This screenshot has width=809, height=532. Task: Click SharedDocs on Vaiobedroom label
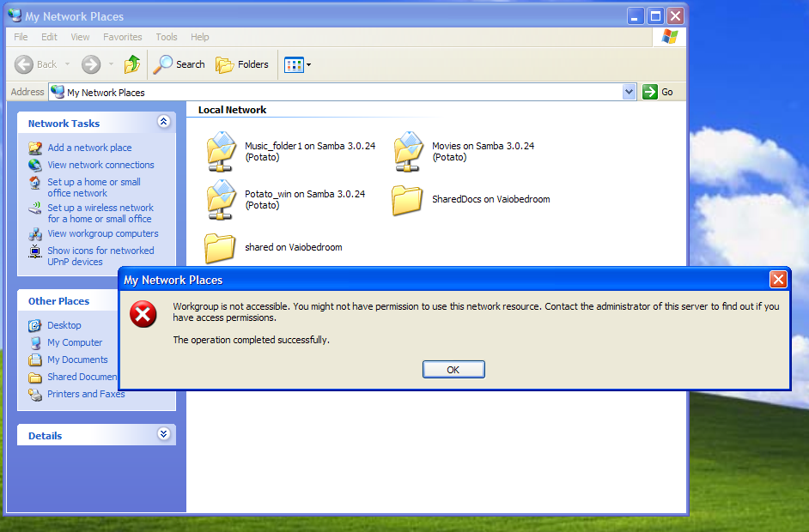coord(491,199)
